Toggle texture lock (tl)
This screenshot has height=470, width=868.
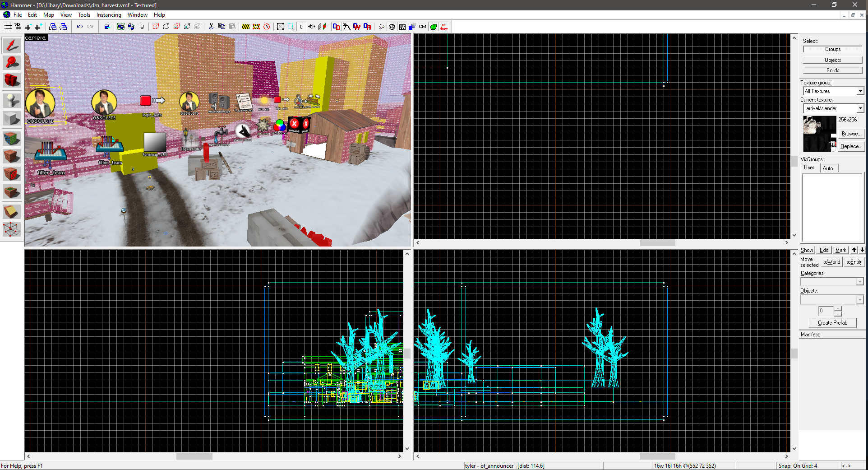point(301,27)
